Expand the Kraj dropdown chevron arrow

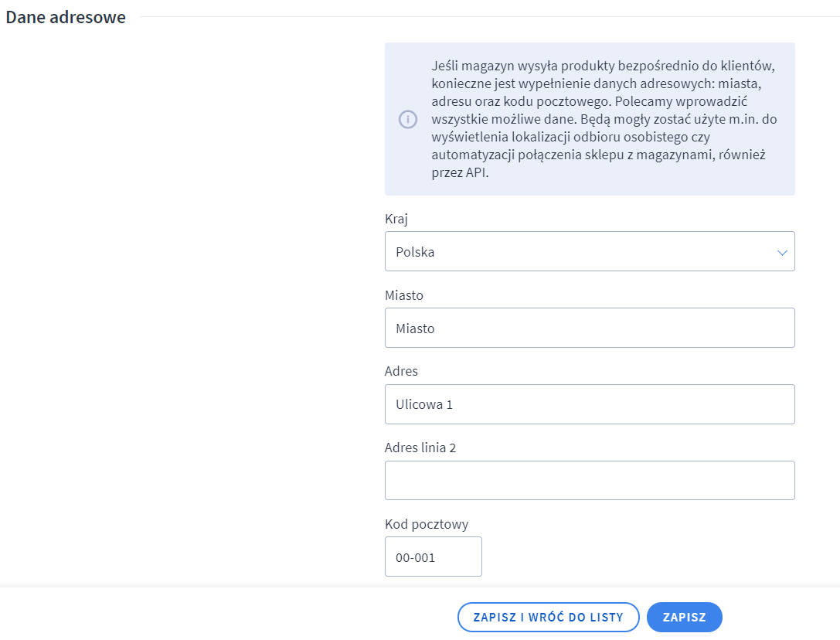coord(782,252)
